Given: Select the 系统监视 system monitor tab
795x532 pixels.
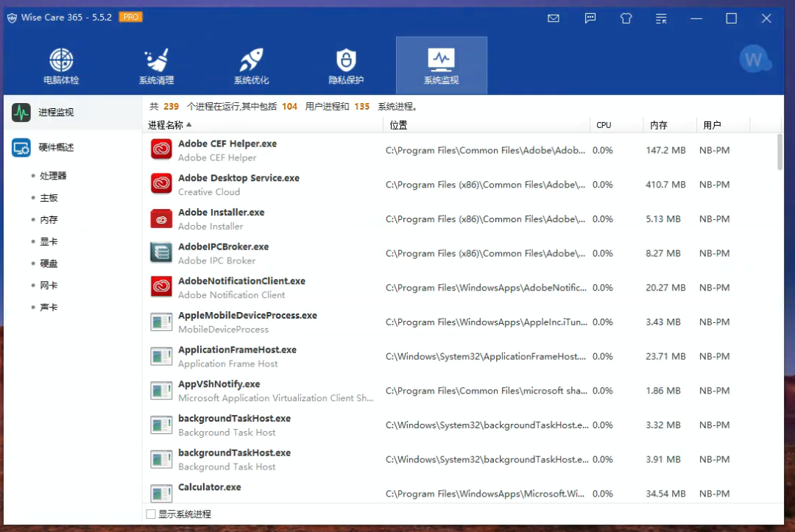Looking at the screenshot, I should pyautogui.click(x=441, y=66).
